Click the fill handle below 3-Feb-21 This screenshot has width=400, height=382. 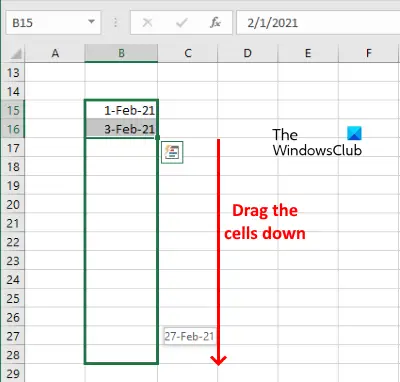[157, 137]
